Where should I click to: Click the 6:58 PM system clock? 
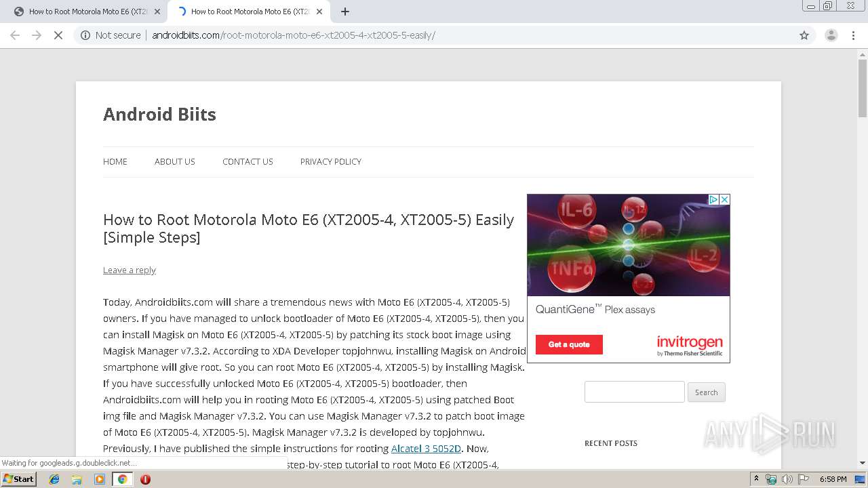click(x=833, y=479)
